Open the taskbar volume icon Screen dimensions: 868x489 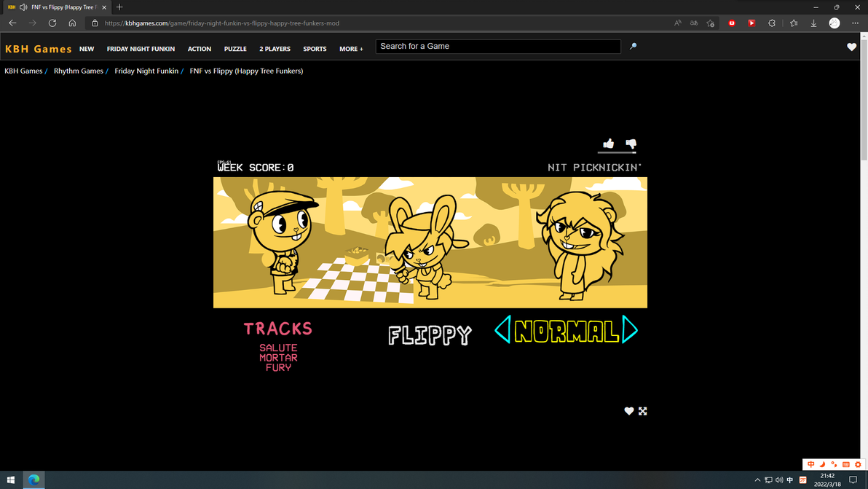(779, 480)
